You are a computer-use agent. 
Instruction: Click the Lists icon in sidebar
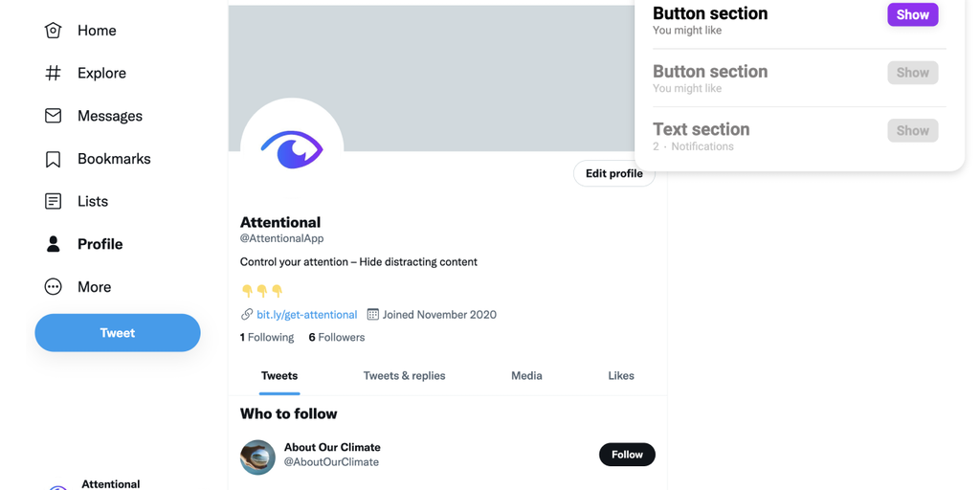53,201
